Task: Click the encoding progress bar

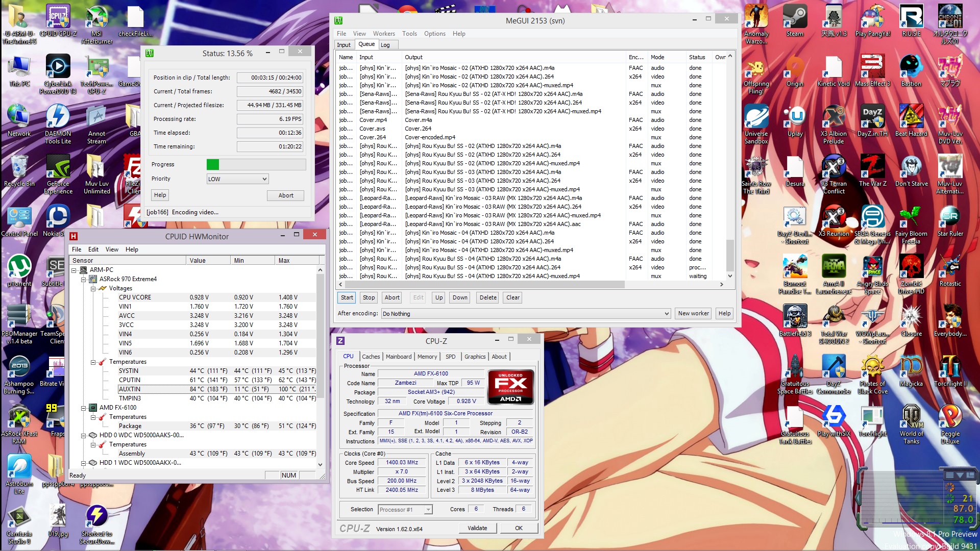Action: [x=256, y=164]
